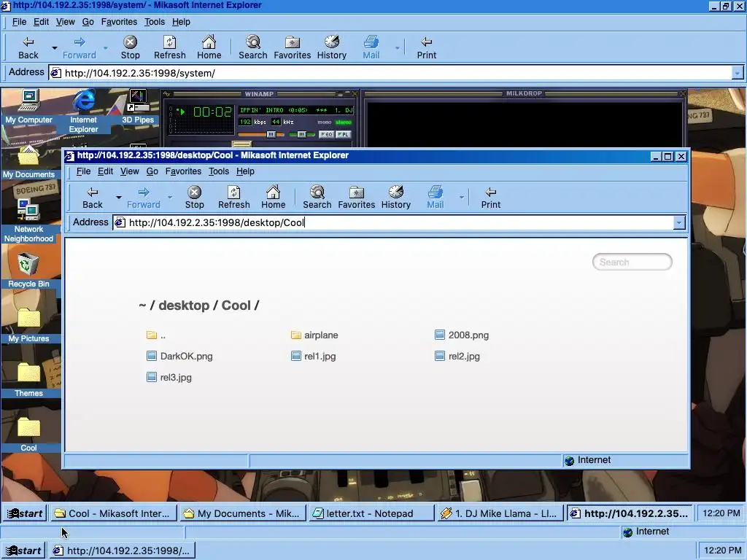Click Mail in the Cool browser toolbar

pos(436,198)
